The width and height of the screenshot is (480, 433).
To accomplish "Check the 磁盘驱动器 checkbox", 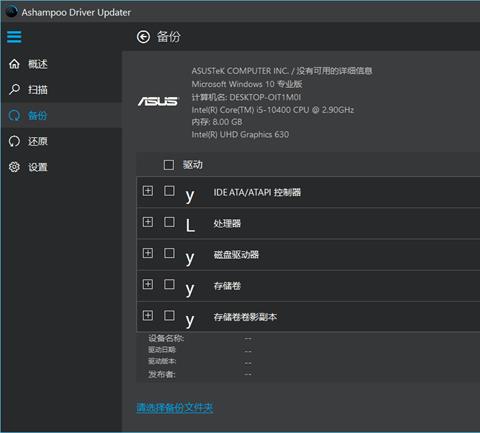I will 169,253.
